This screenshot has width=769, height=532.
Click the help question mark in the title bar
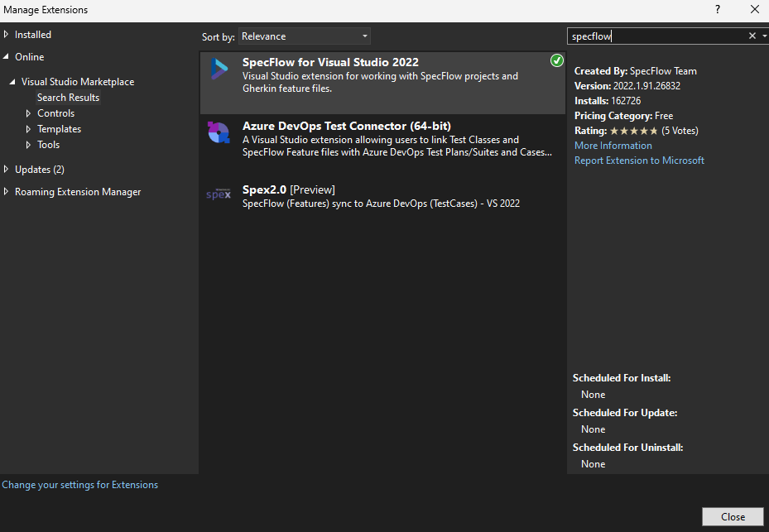point(717,10)
